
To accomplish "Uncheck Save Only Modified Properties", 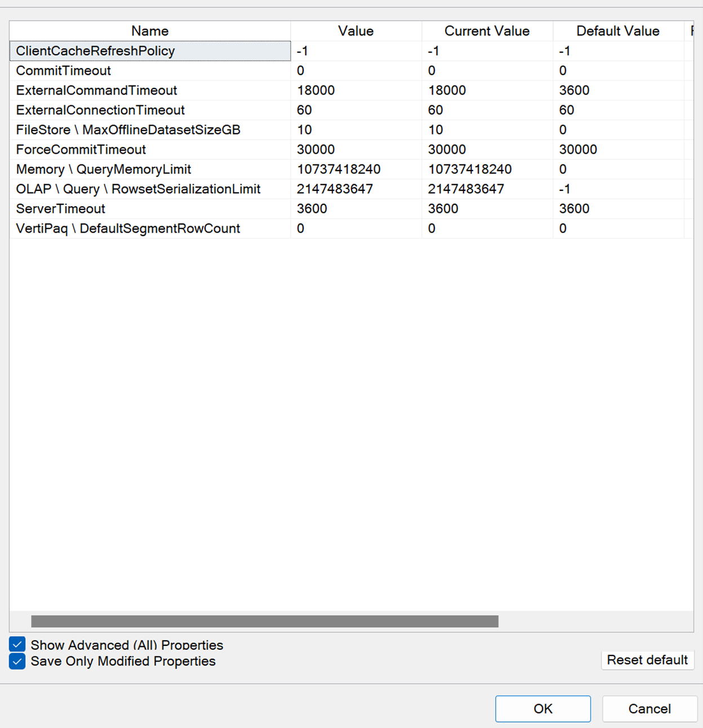I will (17, 661).
